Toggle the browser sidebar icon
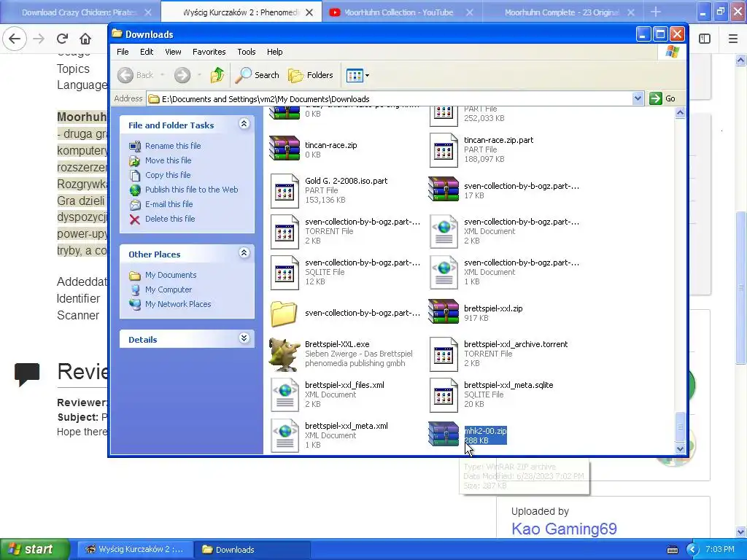 pyautogui.click(x=705, y=39)
